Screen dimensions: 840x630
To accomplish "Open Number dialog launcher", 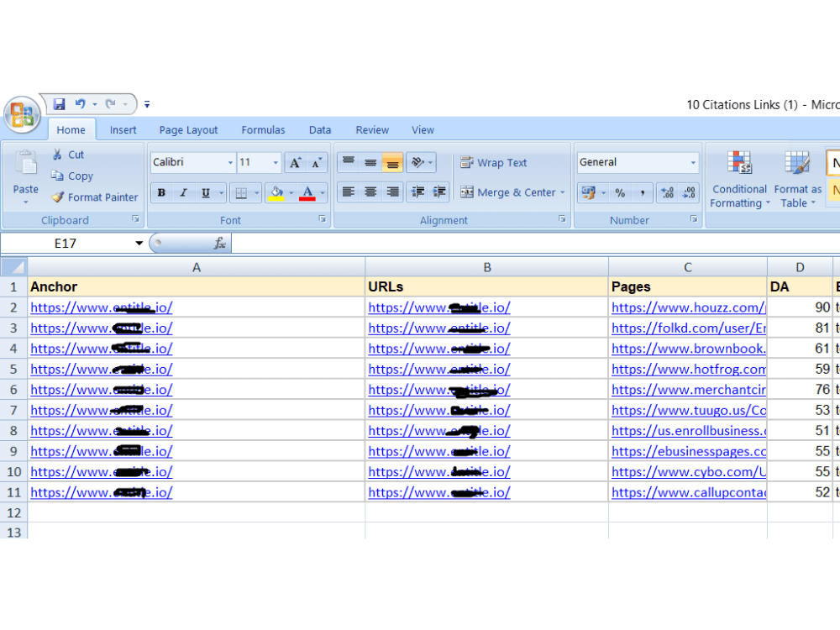I will point(694,219).
